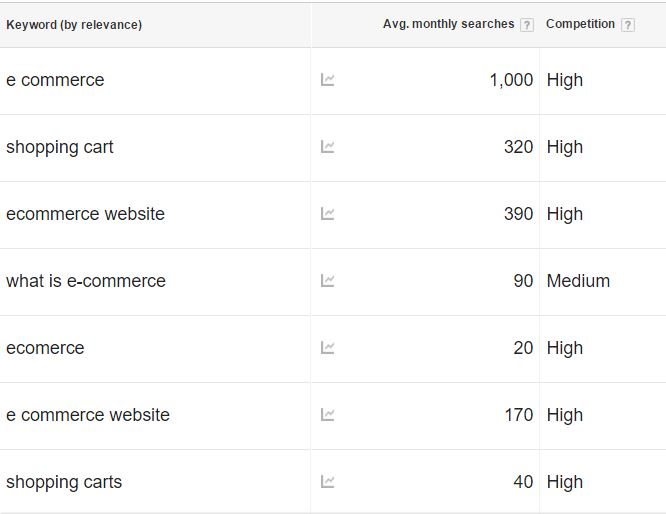
Task: Open help question mark beside Competition
Action: click(x=628, y=25)
